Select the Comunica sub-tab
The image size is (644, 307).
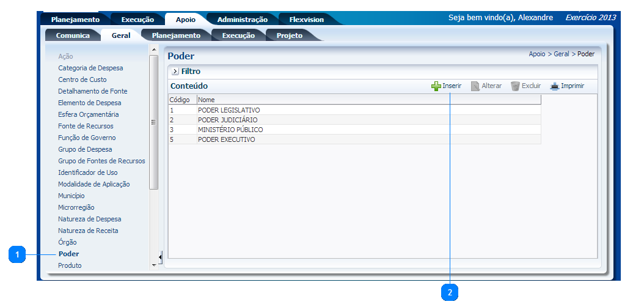pos(73,35)
